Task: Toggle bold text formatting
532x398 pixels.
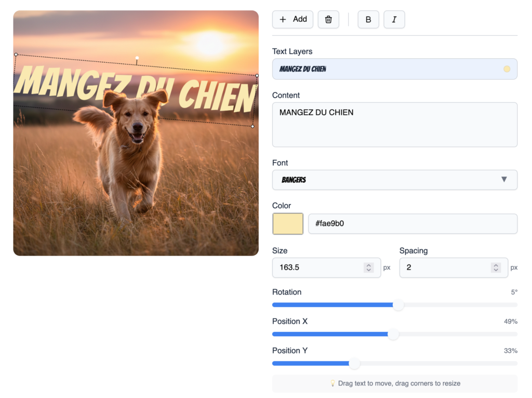Action: 368,20
